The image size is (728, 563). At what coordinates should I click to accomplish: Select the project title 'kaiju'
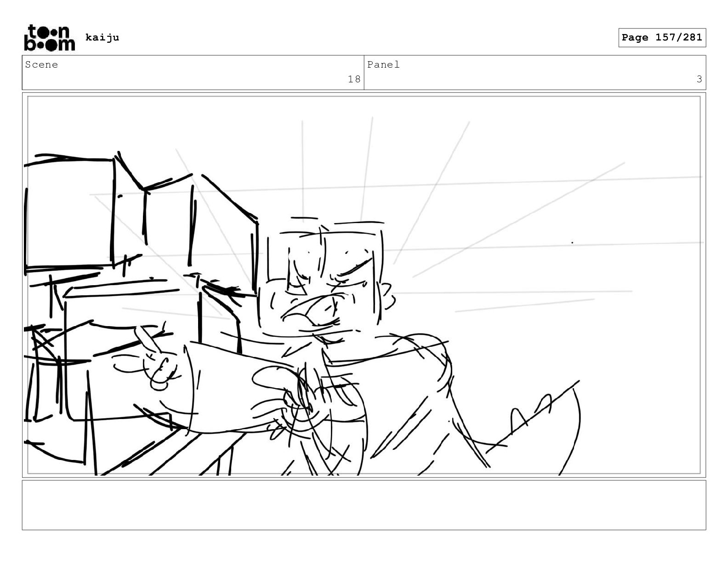coord(102,37)
